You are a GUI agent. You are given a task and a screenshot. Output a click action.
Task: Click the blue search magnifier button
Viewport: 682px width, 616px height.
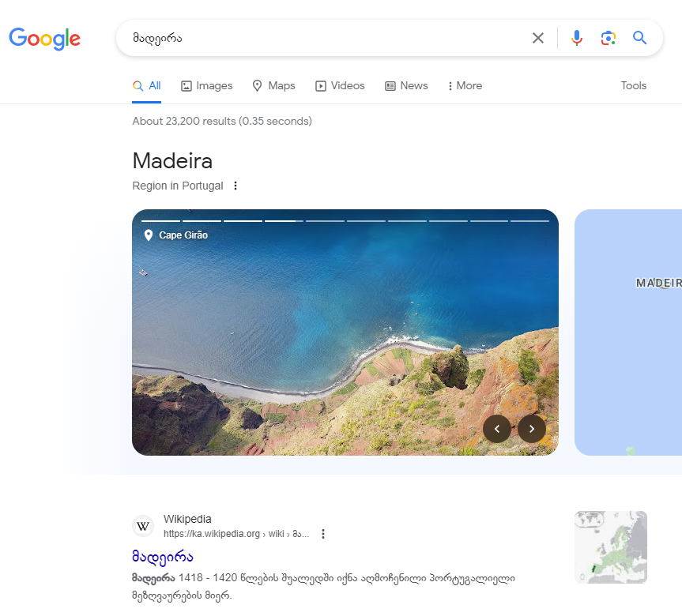[x=639, y=38]
